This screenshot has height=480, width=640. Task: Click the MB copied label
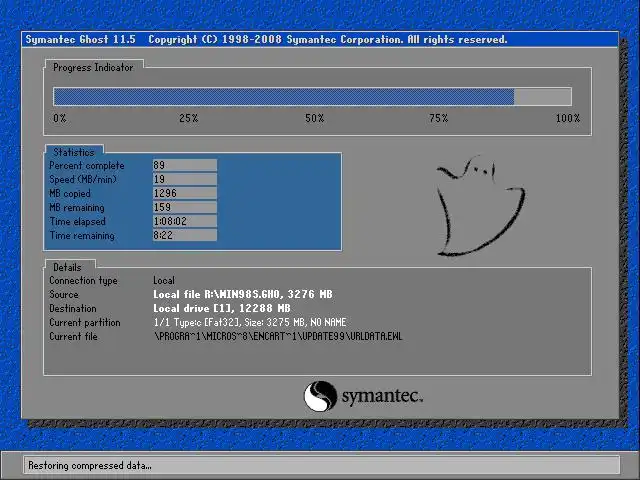pyautogui.click(x=70, y=193)
